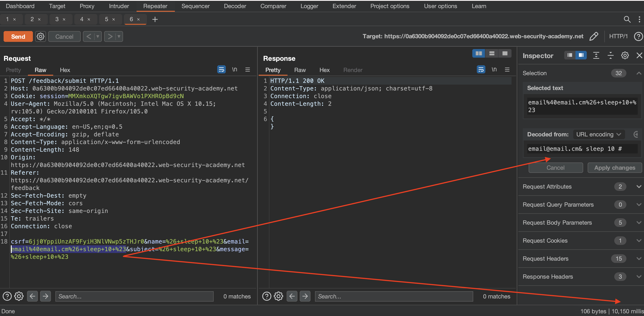This screenshot has height=316, width=644.
Task: Open history back dropdown arrow
Action: click(x=98, y=36)
